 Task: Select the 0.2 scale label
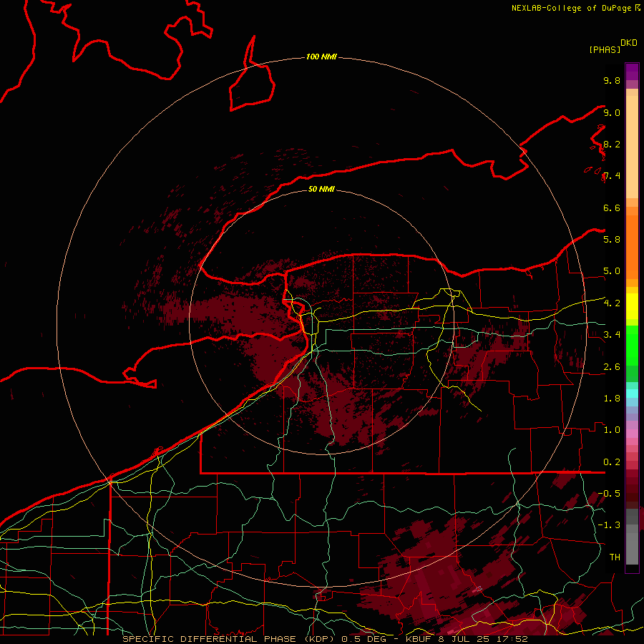(612, 462)
